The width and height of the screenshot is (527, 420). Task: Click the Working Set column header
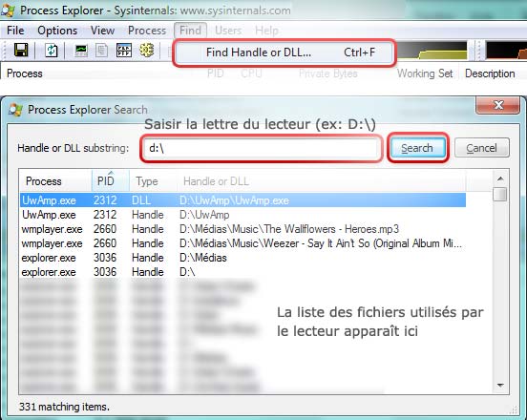pyautogui.click(x=425, y=73)
